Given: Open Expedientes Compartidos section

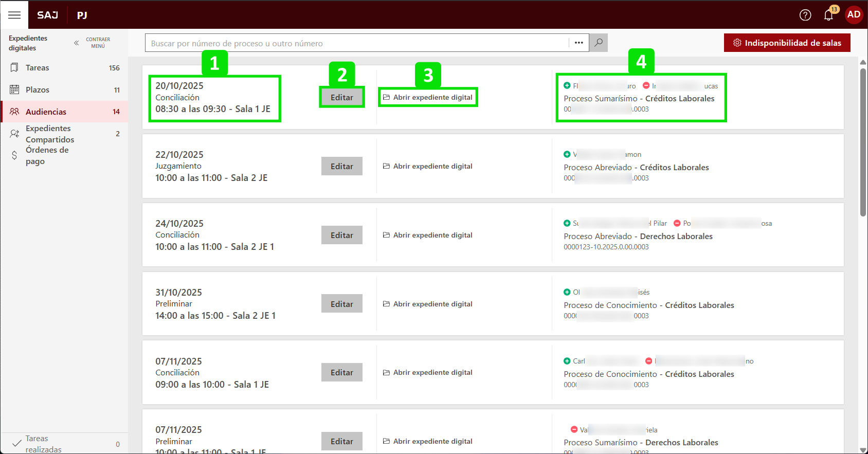Looking at the screenshot, I should [49, 134].
